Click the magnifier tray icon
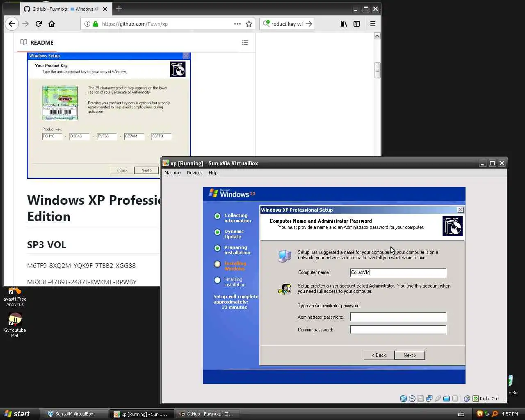 point(495,414)
